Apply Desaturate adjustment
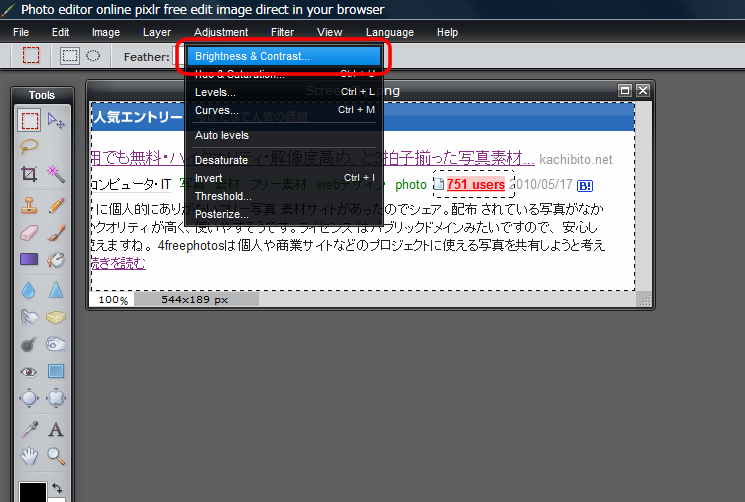Screen dimensions: 745x502 (x=284, y=160)
